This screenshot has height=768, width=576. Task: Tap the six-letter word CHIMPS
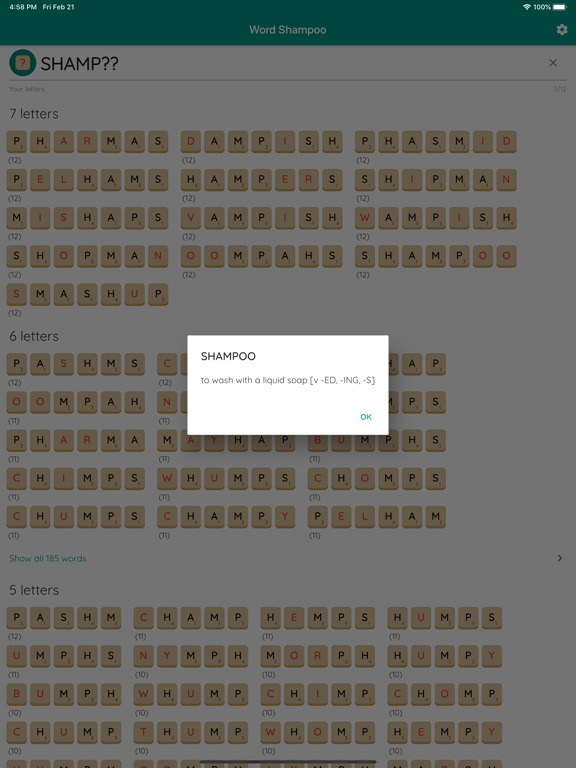[x=75, y=479]
